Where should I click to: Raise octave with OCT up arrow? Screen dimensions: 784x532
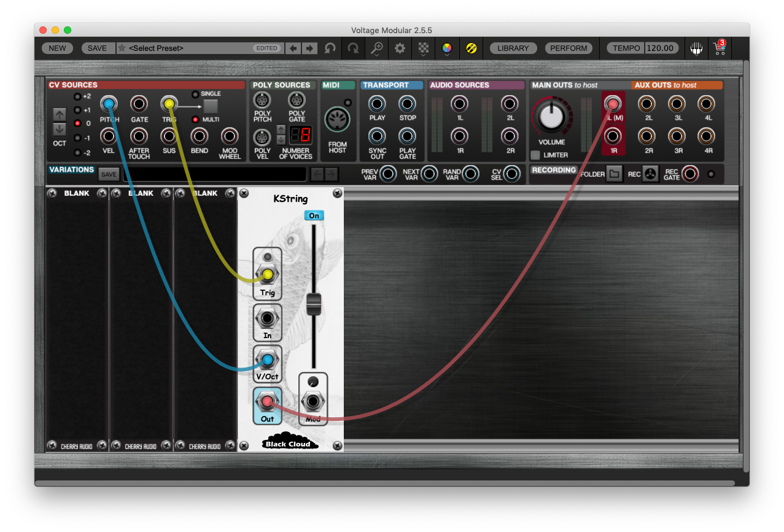60,114
